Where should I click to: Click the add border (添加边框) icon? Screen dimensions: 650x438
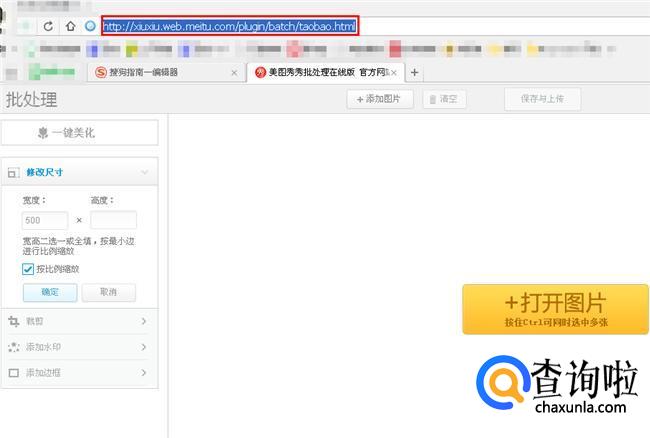pos(13,373)
